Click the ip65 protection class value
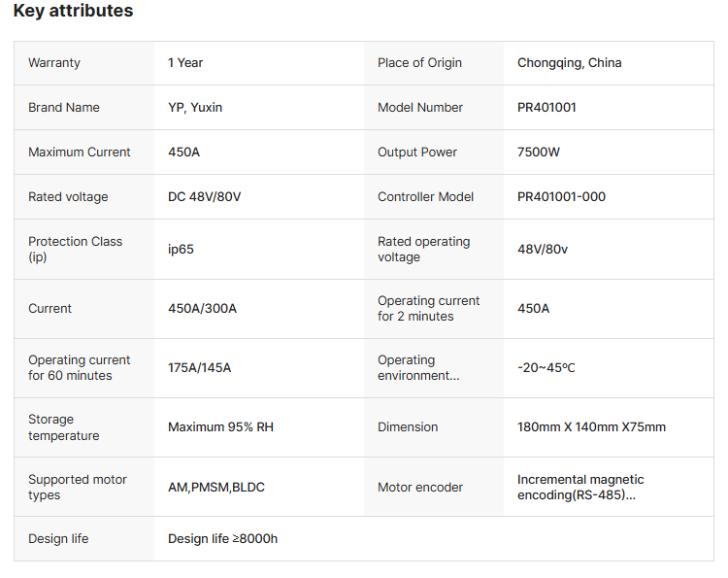The width and height of the screenshot is (728, 578). click(x=181, y=249)
